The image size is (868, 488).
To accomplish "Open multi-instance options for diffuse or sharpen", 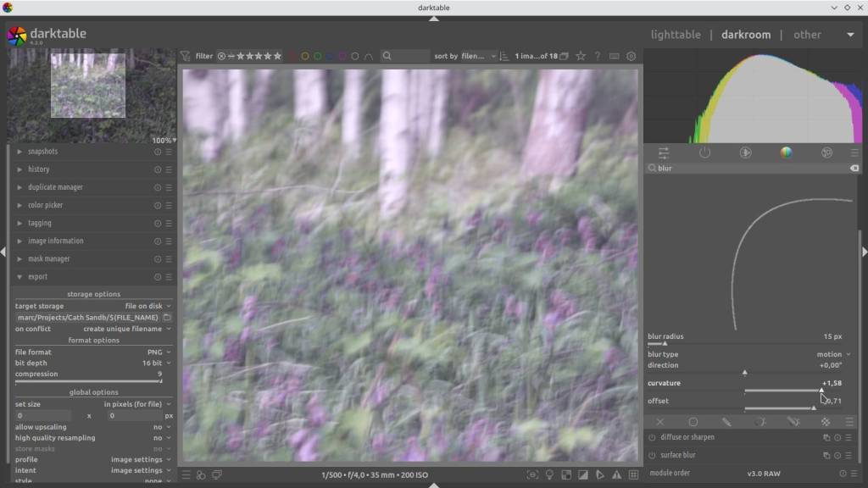I will pyautogui.click(x=826, y=438).
